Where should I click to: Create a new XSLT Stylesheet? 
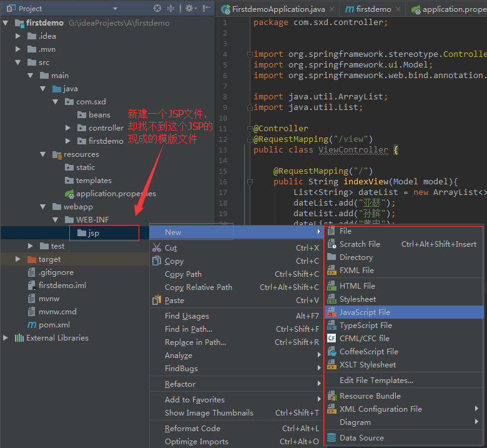click(404, 364)
